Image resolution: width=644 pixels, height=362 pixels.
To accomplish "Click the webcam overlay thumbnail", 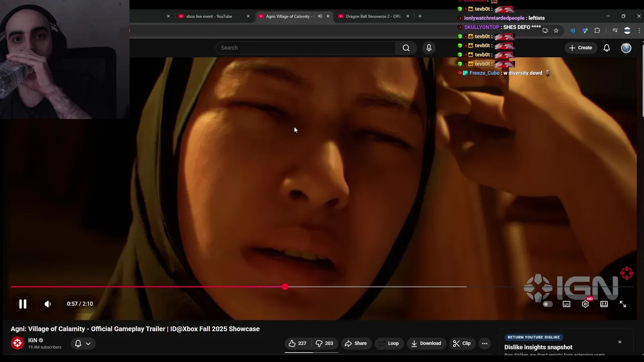I will pyautogui.click(x=64, y=59).
